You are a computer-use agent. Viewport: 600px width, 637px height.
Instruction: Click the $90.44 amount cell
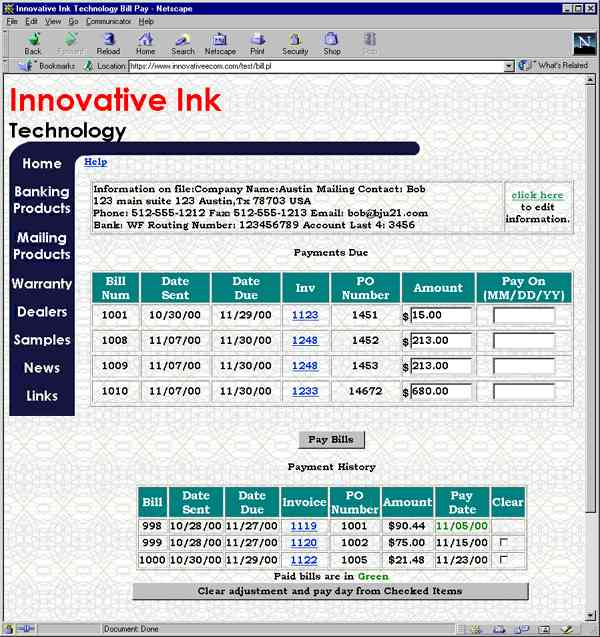point(407,526)
